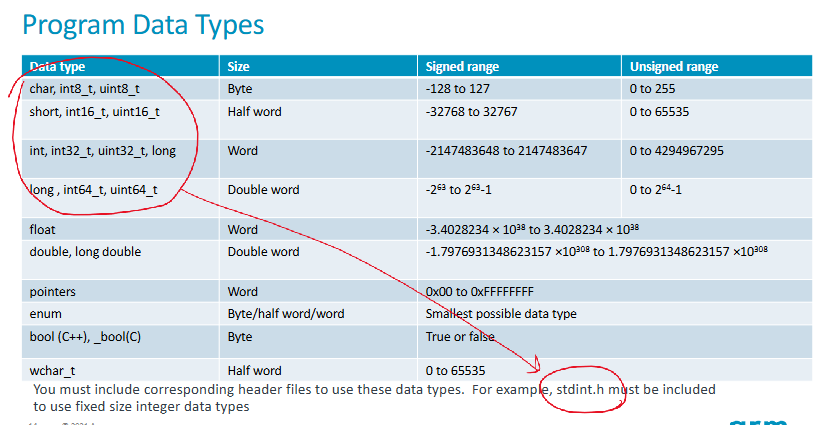The image size is (819, 425).
Task: Click 'to use fixed size integer data types' line
Action: click(141, 407)
